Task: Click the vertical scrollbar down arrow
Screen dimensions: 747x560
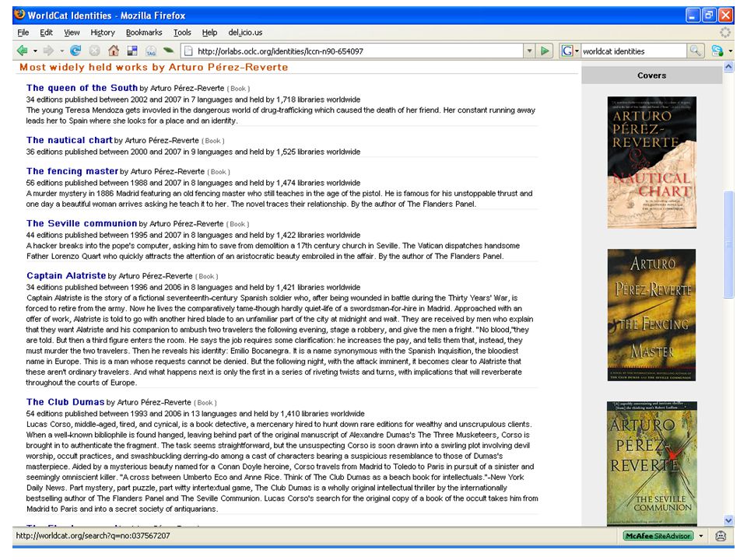Action: (x=728, y=520)
